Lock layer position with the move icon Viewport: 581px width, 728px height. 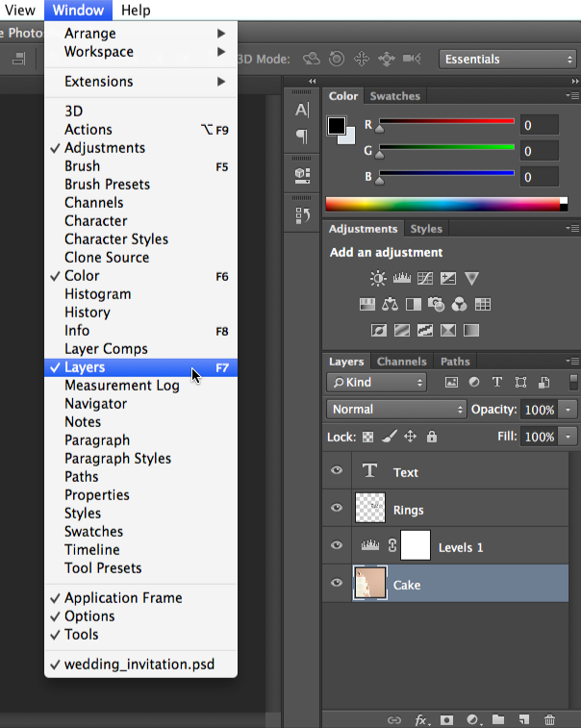click(x=410, y=437)
